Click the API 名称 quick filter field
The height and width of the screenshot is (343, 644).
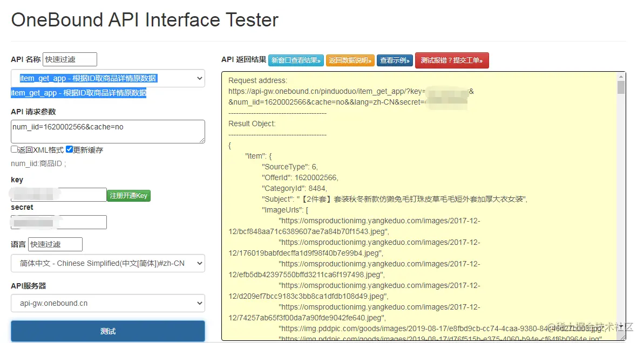pos(70,59)
